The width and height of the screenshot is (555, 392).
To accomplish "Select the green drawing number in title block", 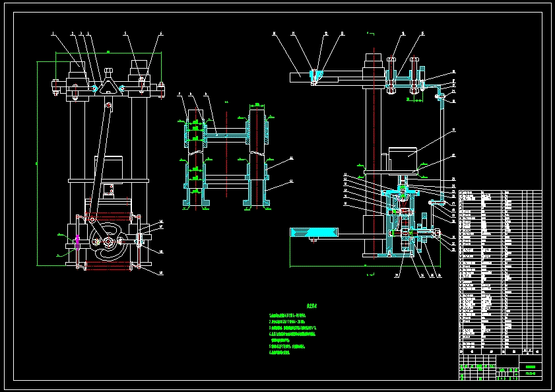I will click(x=530, y=374).
